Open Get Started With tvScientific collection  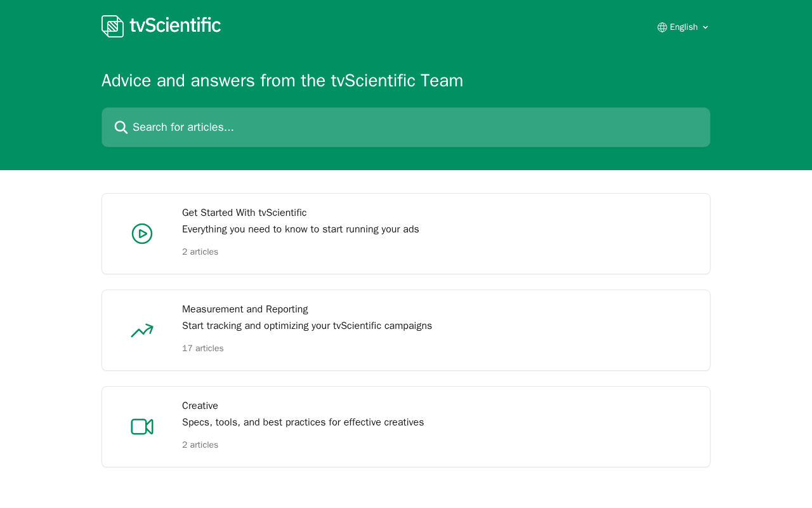pyautogui.click(x=244, y=213)
